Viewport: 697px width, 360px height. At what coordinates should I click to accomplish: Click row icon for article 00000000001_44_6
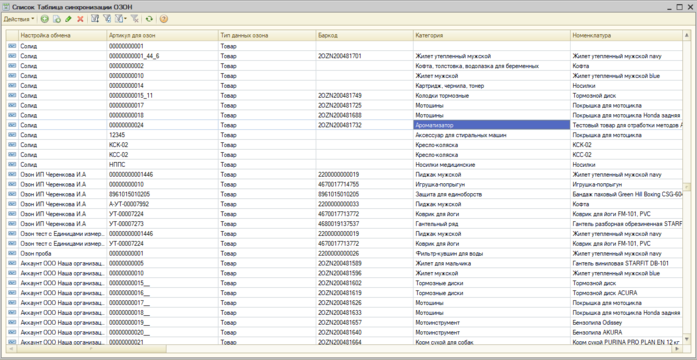pos(12,56)
